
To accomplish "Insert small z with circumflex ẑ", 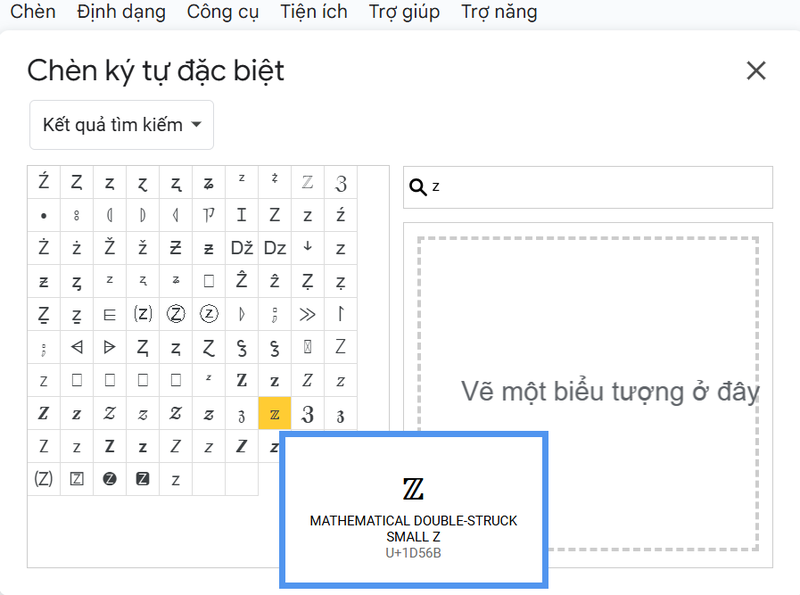I will coord(275,281).
